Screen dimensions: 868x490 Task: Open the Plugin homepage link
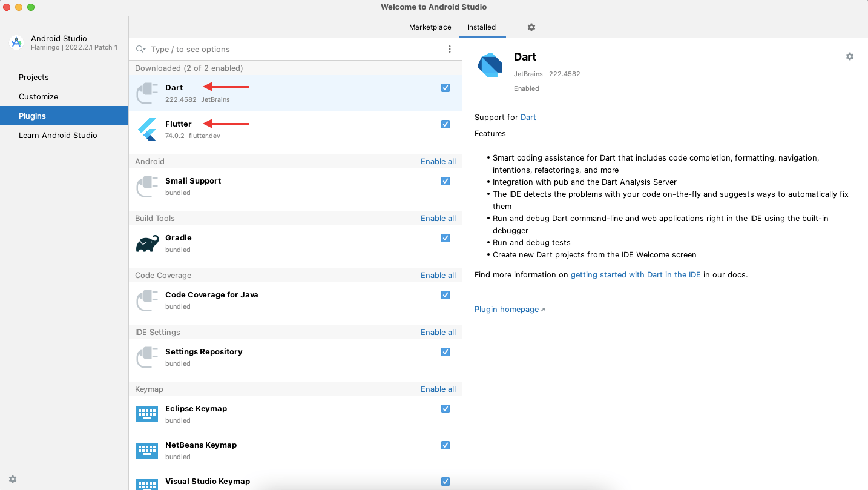click(510, 309)
